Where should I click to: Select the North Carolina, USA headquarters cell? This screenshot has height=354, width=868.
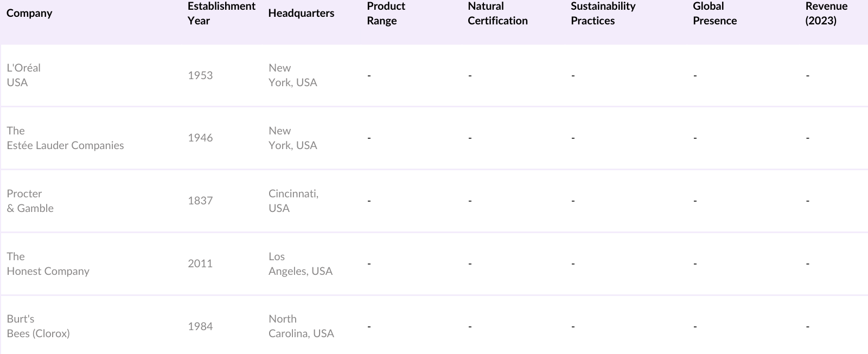click(301, 326)
